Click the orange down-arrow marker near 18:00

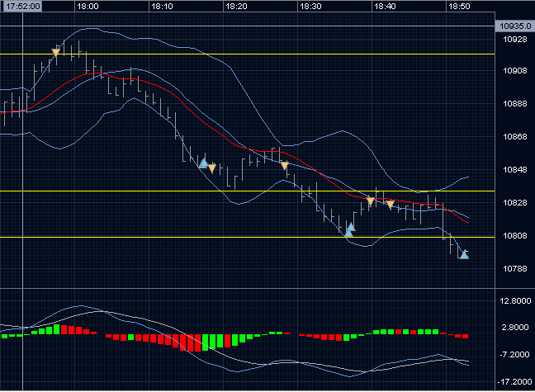55,52
